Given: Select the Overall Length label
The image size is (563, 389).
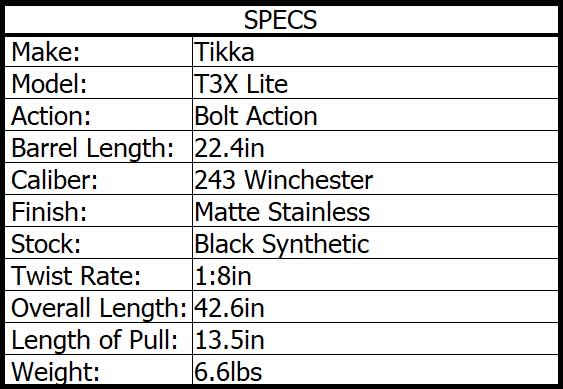Looking at the screenshot, I should [99, 309].
